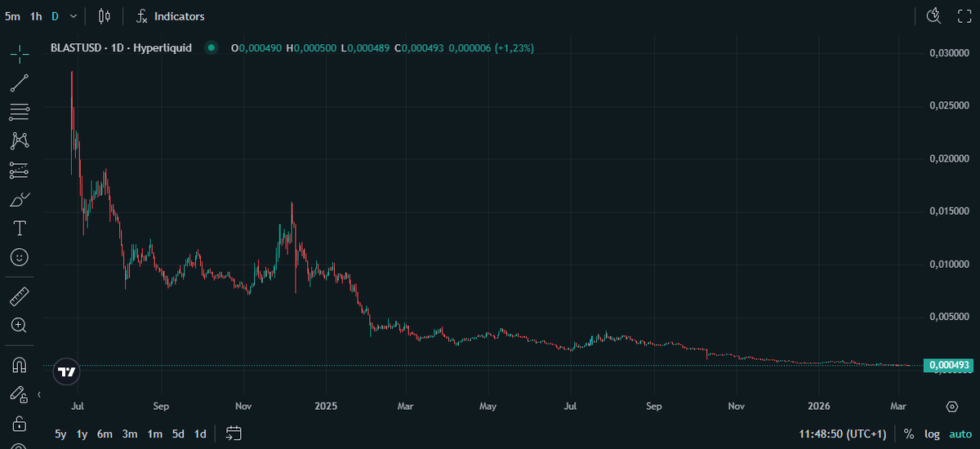980x449 pixels.
Task: Open the Indicators dialog
Action: coord(171,16)
